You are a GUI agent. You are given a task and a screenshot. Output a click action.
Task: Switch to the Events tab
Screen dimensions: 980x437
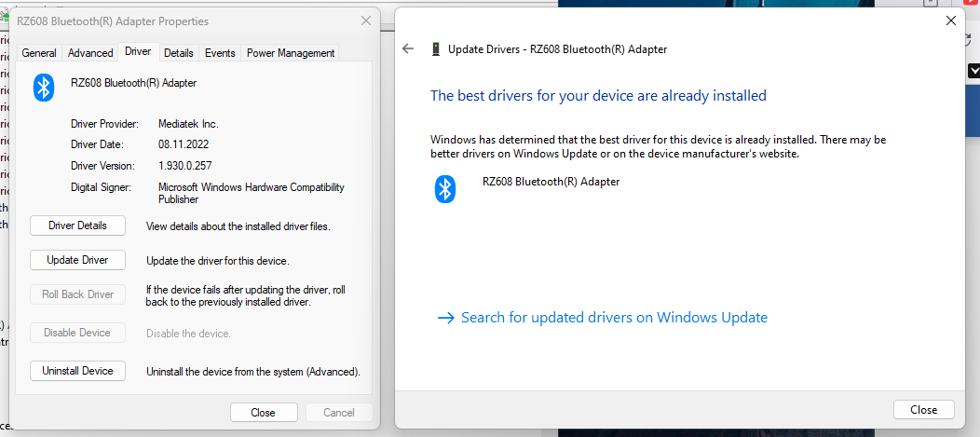point(220,53)
